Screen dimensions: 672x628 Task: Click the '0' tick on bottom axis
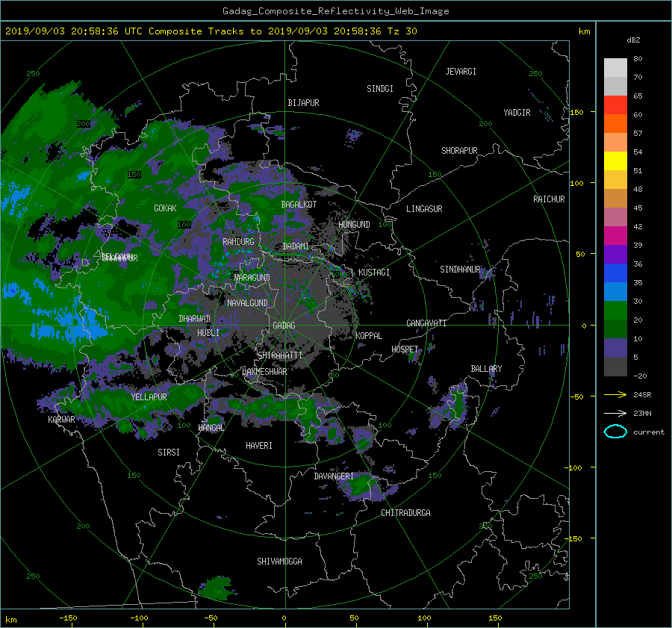[284, 618]
